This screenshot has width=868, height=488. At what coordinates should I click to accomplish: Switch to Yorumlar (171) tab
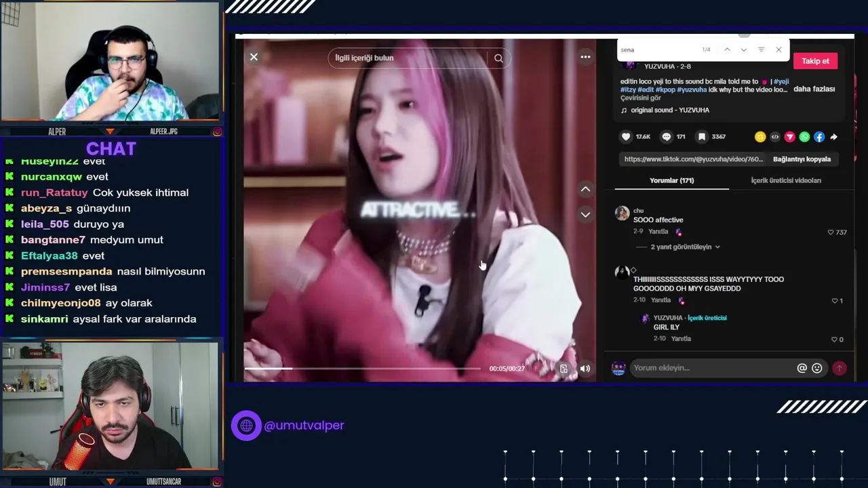click(671, 180)
